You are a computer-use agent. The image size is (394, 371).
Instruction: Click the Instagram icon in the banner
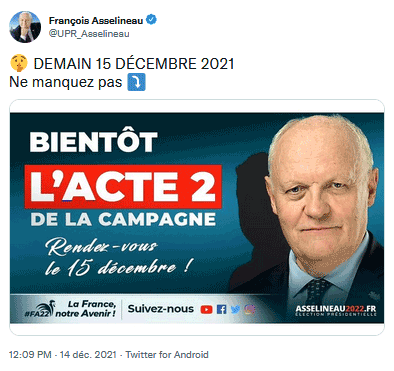point(249,310)
